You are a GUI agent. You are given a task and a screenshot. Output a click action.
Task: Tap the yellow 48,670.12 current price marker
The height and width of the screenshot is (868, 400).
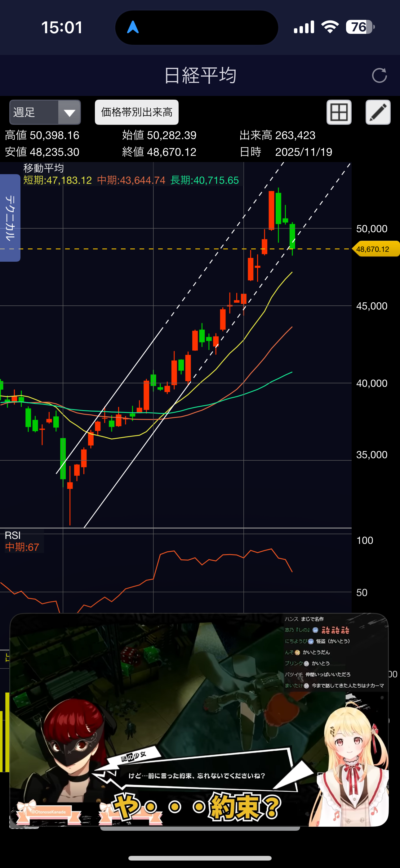(375, 249)
